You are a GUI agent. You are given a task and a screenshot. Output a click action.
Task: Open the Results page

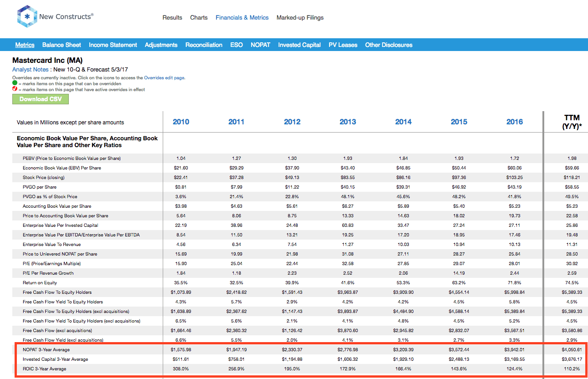(172, 18)
